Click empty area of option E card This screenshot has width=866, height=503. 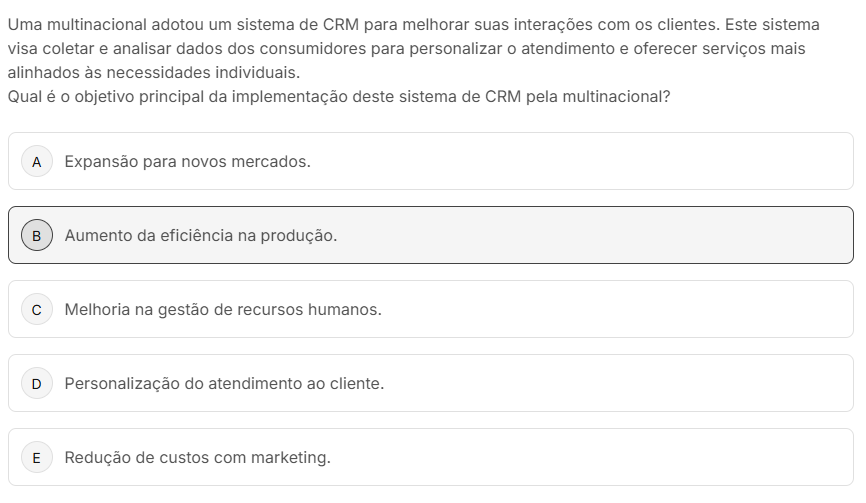click(591, 457)
